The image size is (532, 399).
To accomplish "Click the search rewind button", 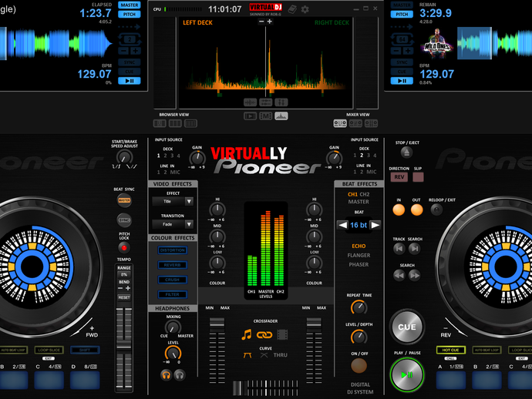I will point(399,275).
